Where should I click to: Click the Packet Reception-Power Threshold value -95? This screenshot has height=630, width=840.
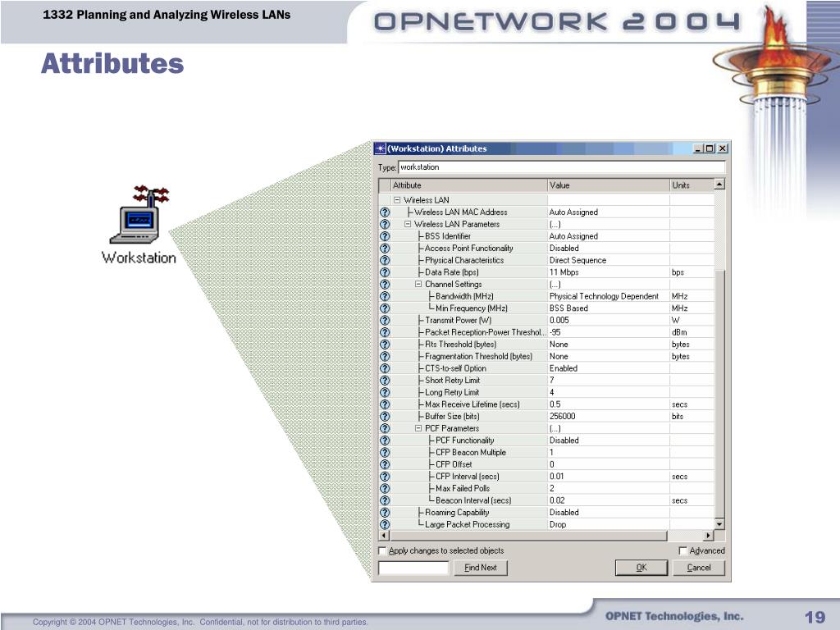[609, 332]
